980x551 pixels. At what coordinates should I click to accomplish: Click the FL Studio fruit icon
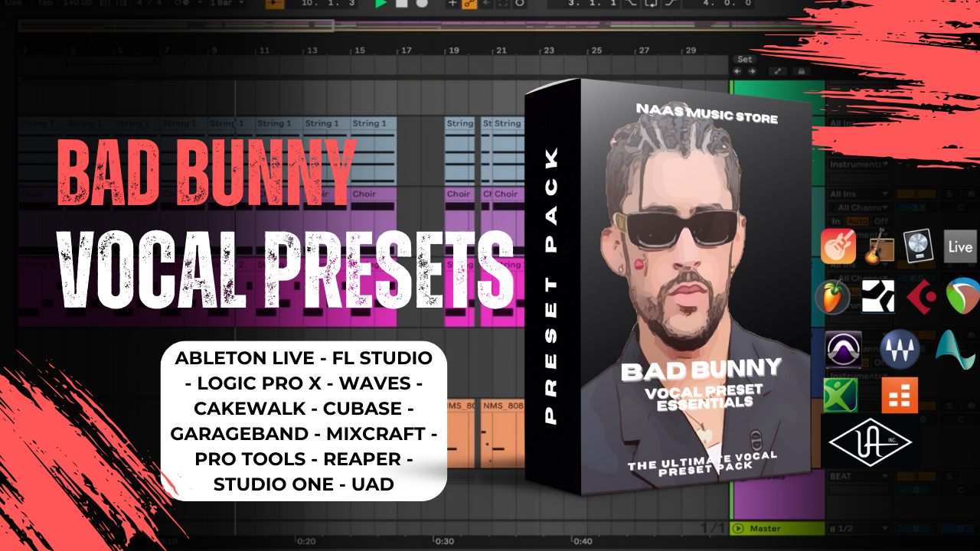(x=833, y=297)
